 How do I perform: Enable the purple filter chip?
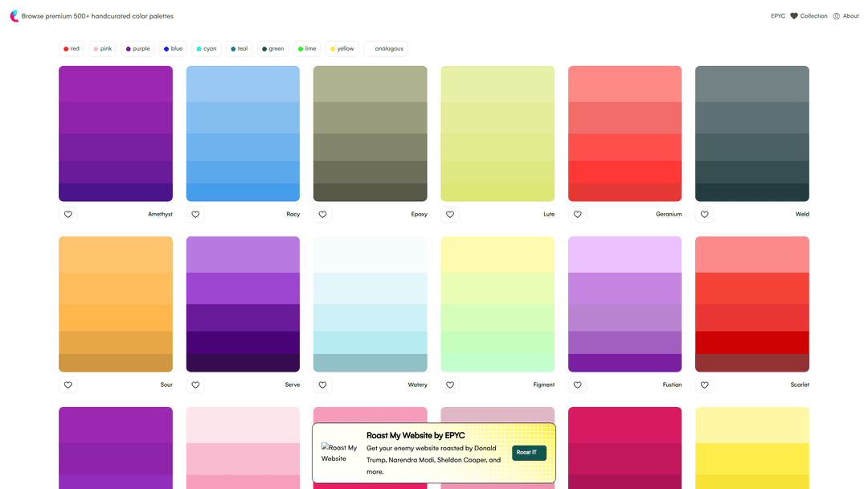137,49
